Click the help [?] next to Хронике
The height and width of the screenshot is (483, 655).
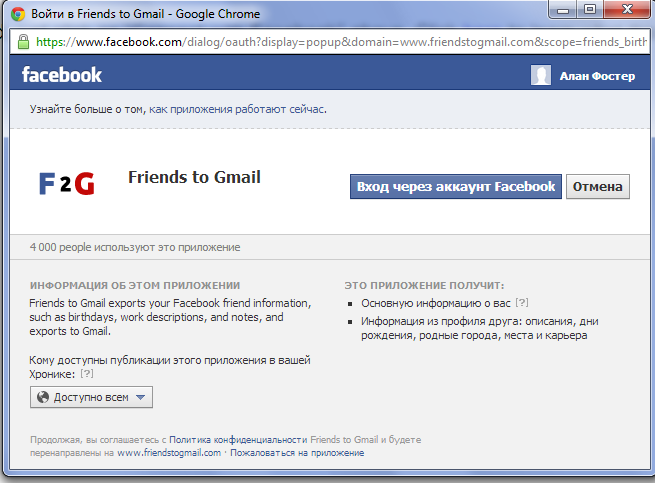pyautogui.click(x=87, y=373)
